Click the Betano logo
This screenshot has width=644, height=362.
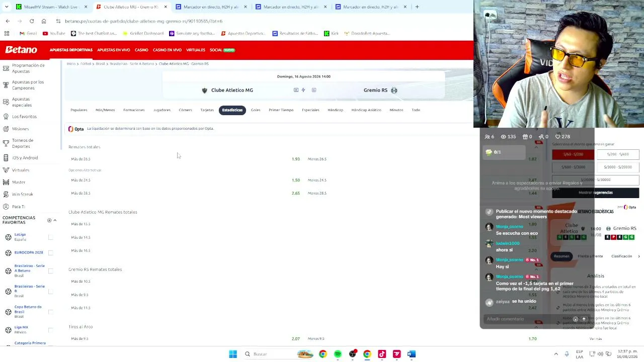coord(21,50)
